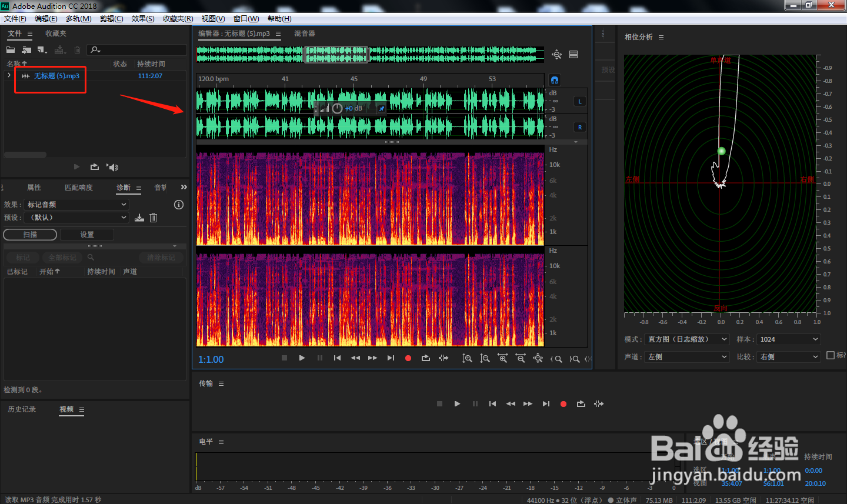Click zoom in at in-point icon
847x504 pixels.
click(556, 359)
